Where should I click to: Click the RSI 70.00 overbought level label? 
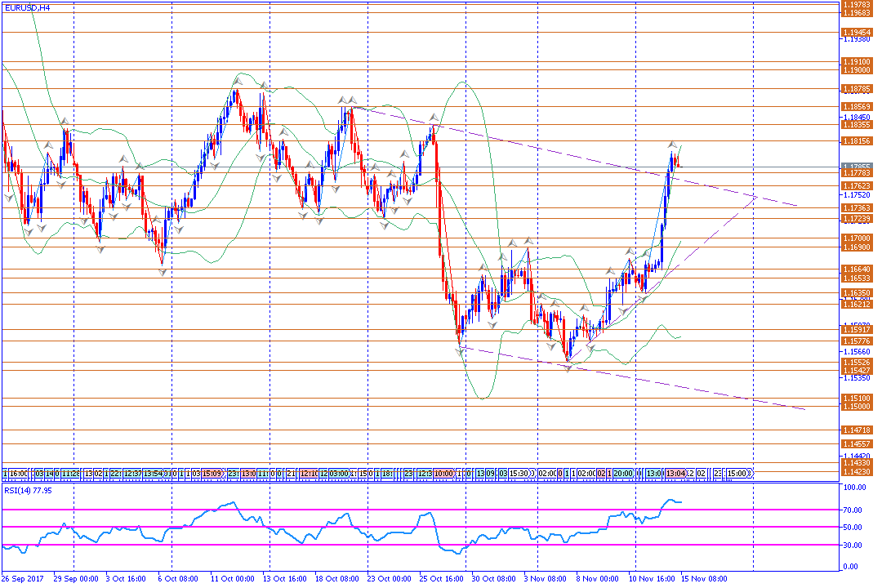855,510
